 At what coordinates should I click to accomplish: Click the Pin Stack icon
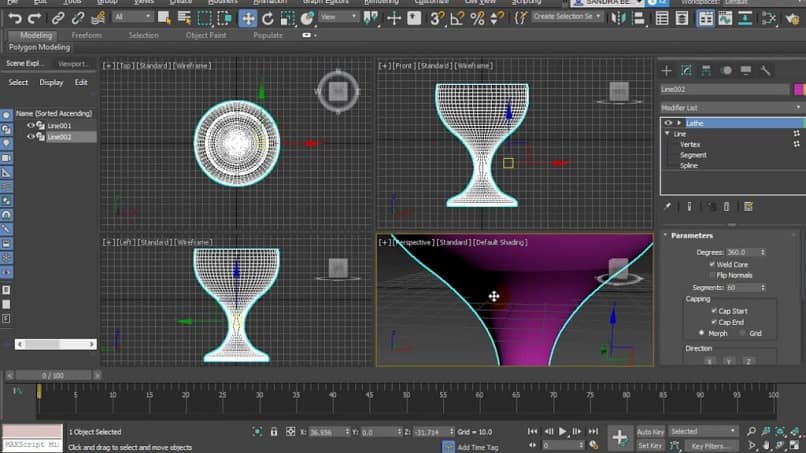point(667,206)
